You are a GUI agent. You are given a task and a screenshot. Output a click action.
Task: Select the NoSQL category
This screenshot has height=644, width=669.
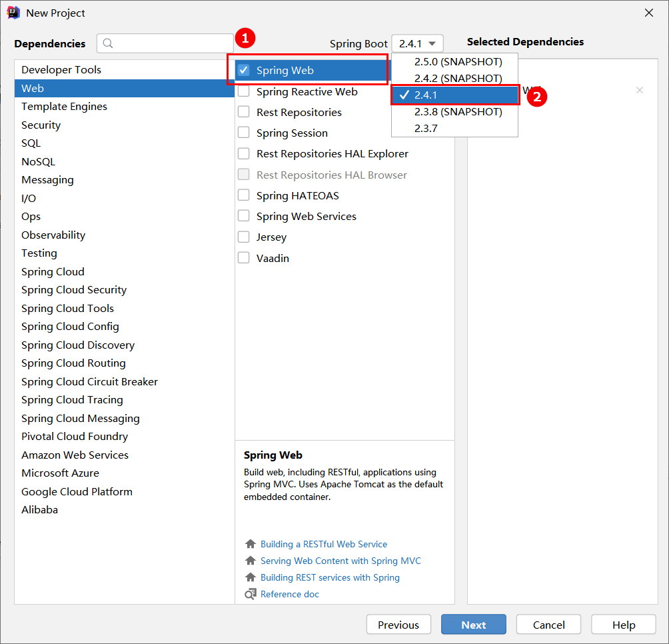(x=124, y=162)
